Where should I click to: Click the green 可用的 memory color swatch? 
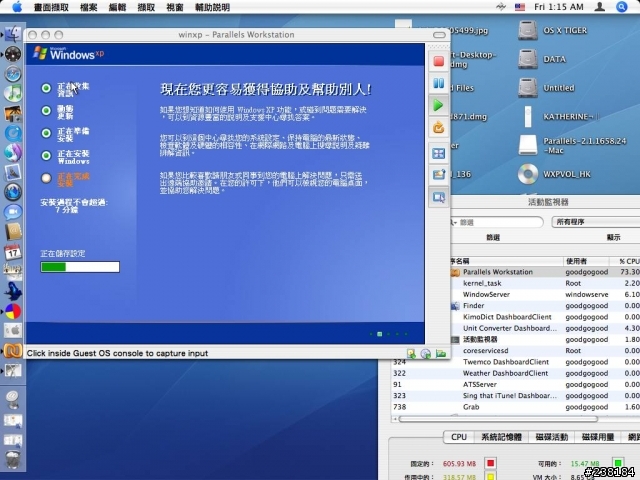[618, 463]
